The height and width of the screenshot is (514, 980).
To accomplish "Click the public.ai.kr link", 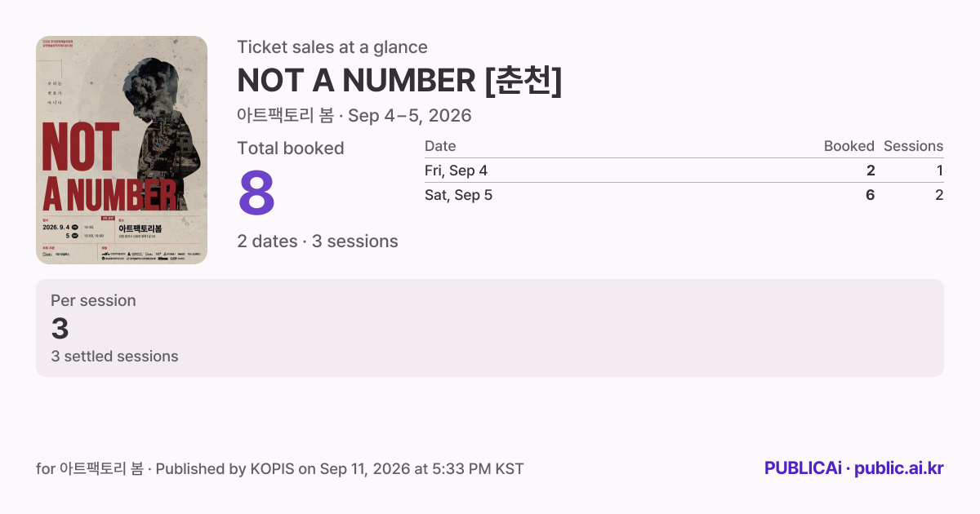I will [899, 468].
